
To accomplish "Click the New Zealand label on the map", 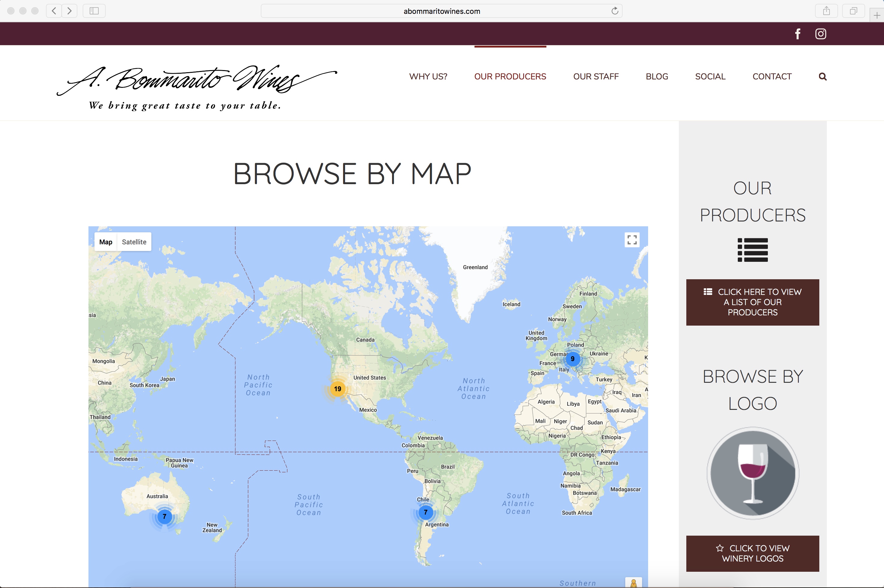I will (212, 528).
